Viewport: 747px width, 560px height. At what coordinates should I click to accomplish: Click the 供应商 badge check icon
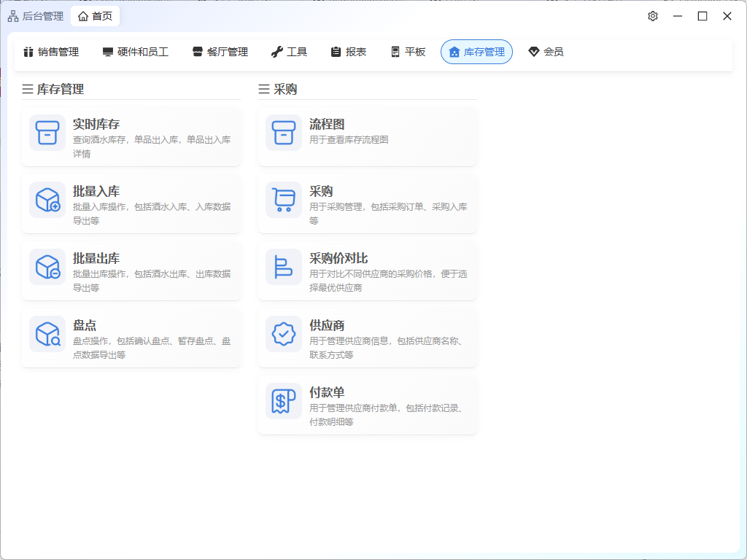pyautogui.click(x=284, y=334)
